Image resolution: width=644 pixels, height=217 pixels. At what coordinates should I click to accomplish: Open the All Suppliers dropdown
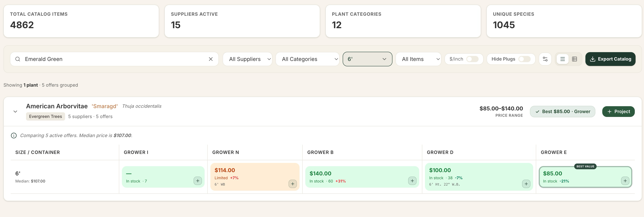tap(247, 59)
